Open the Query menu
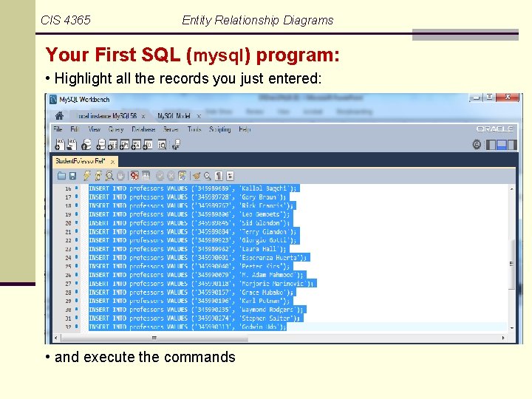The image size is (532, 399). click(116, 129)
